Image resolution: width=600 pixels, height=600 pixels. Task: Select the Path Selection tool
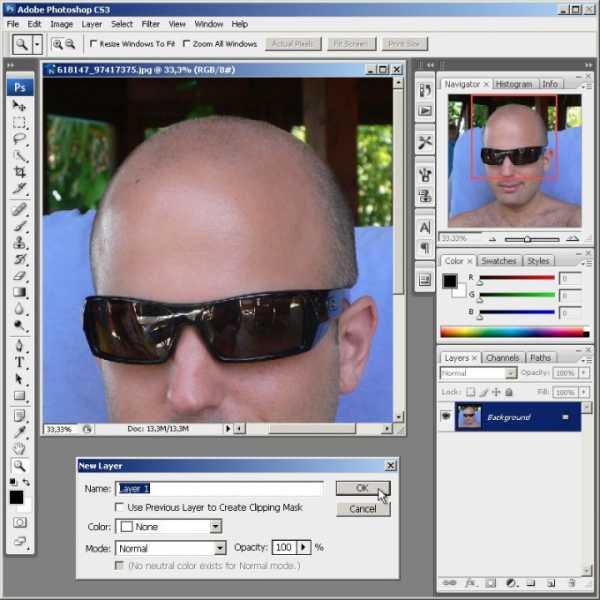coord(19,379)
